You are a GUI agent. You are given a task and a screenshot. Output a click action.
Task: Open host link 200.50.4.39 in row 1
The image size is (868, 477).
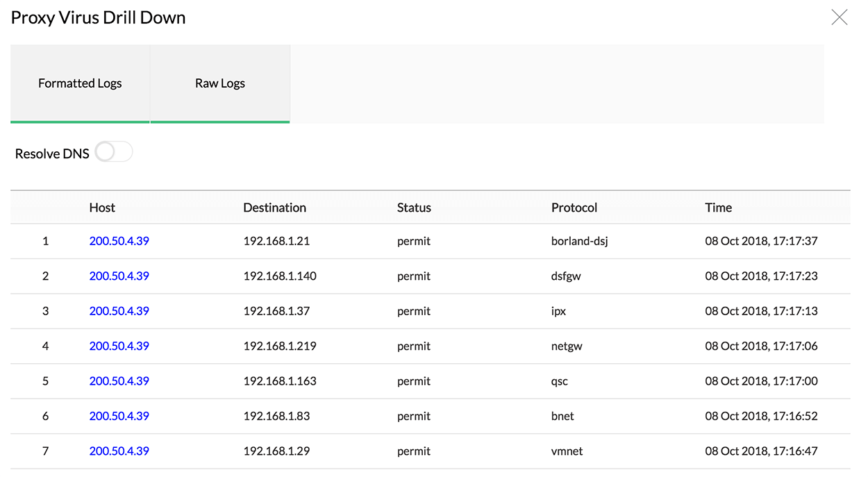119,241
